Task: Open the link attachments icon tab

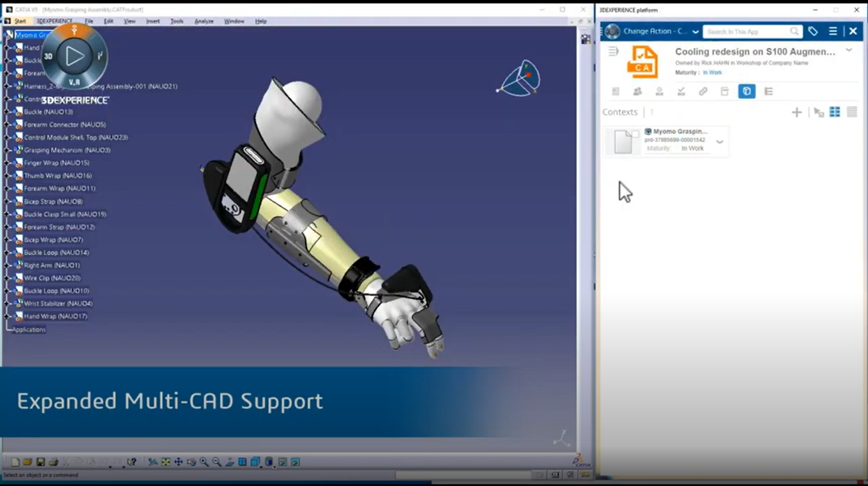Action: tap(703, 91)
